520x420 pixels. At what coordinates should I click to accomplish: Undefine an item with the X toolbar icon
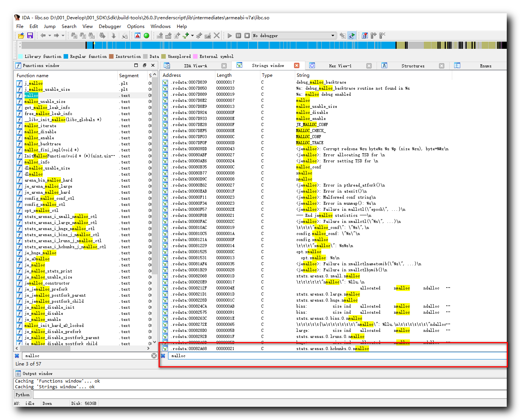216,35
